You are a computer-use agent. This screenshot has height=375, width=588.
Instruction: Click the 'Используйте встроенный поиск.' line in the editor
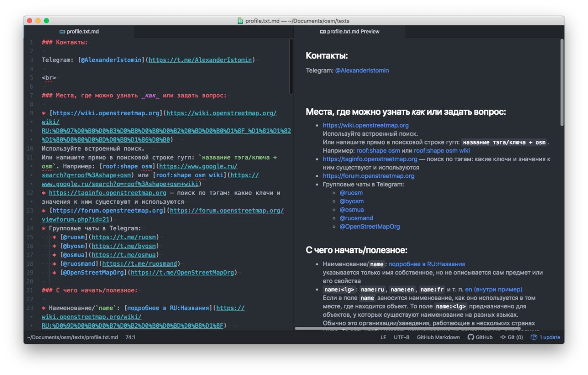(x=93, y=148)
